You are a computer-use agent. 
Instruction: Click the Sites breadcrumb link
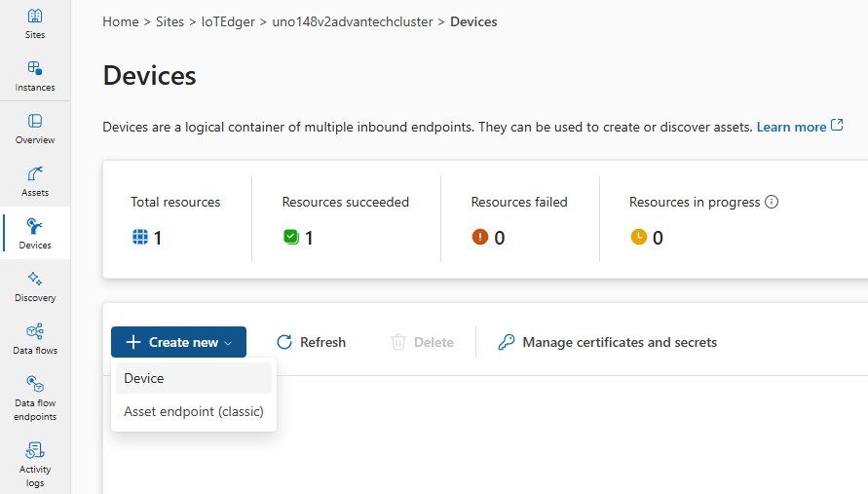pyautogui.click(x=170, y=21)
